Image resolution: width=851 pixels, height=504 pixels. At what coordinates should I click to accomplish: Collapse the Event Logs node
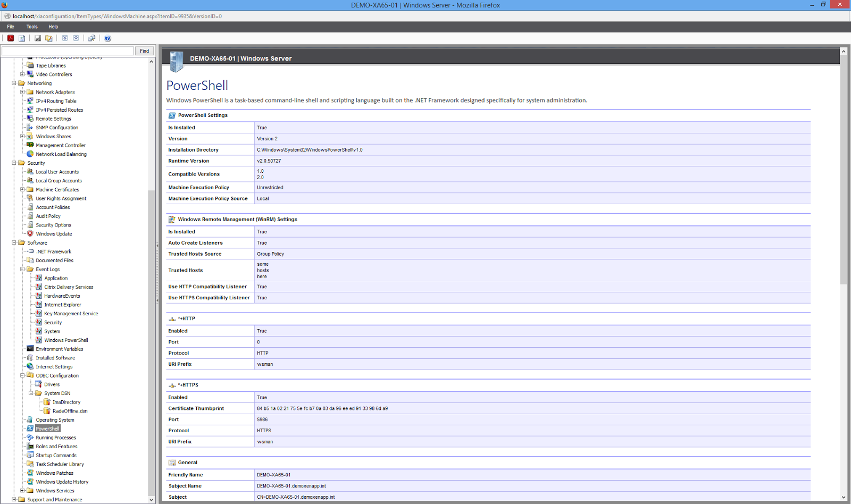point(22,269)
